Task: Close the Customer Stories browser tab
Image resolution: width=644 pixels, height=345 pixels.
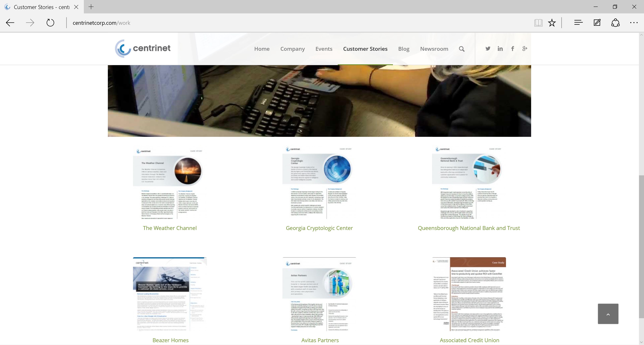Action: click(76, 7)
